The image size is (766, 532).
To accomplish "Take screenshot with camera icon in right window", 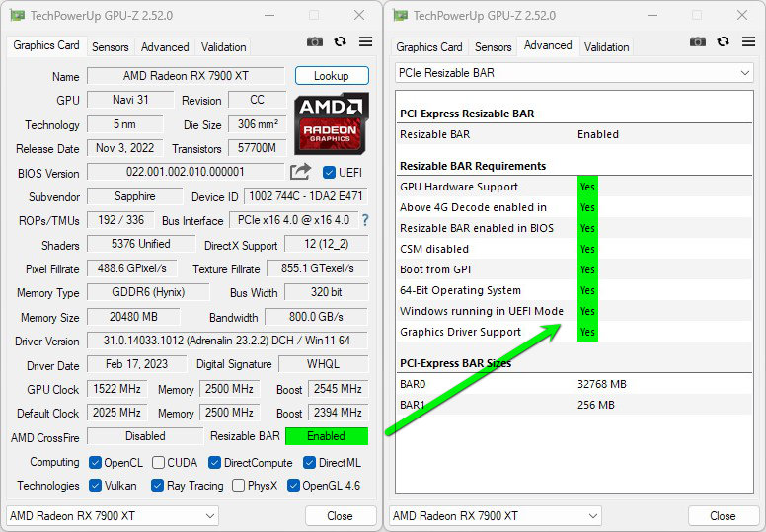I will (698, 42).
